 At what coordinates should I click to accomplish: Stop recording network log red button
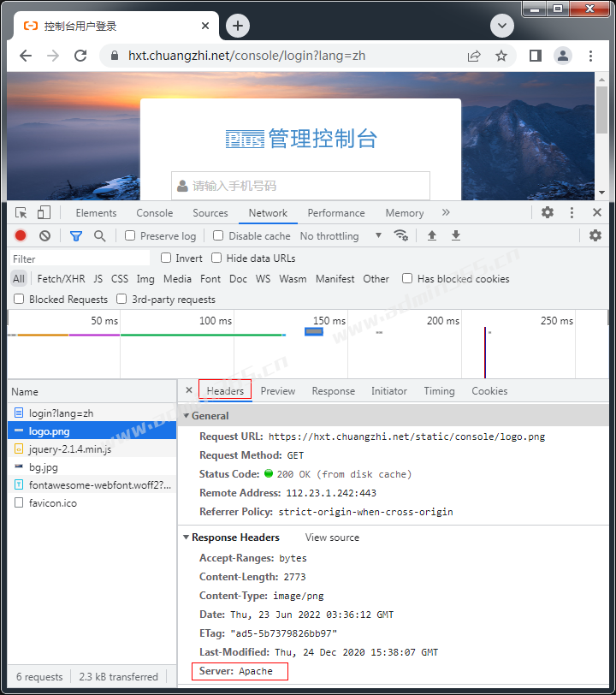click(21, 236)
